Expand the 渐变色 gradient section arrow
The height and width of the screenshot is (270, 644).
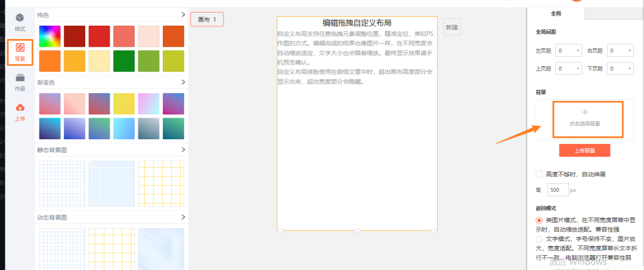[x=183, y=82]
